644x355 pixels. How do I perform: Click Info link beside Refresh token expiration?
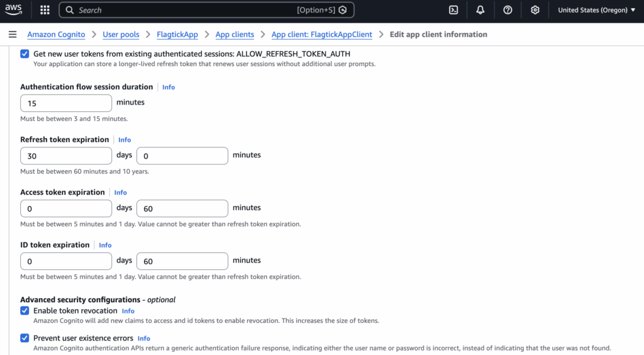(x=125, y=140)
